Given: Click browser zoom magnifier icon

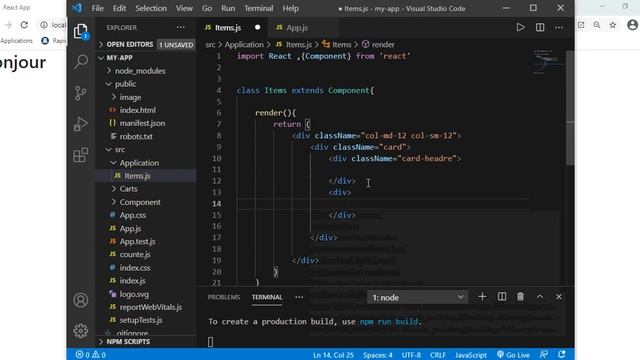Looking at the screenshot, I should pos(597,25).
